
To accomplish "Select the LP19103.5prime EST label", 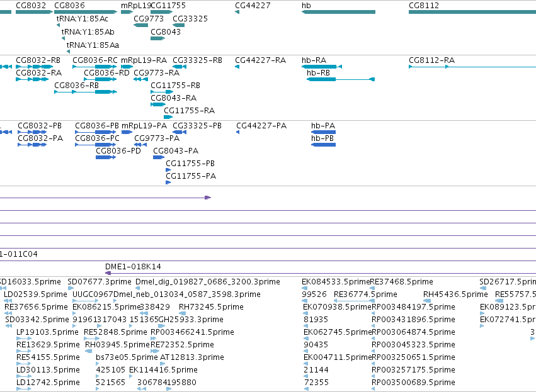I will click(47, 333).
